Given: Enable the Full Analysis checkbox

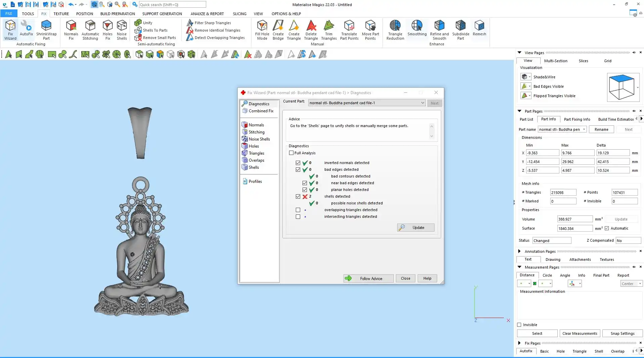Looking at the screenshot, I should point(291,153).
